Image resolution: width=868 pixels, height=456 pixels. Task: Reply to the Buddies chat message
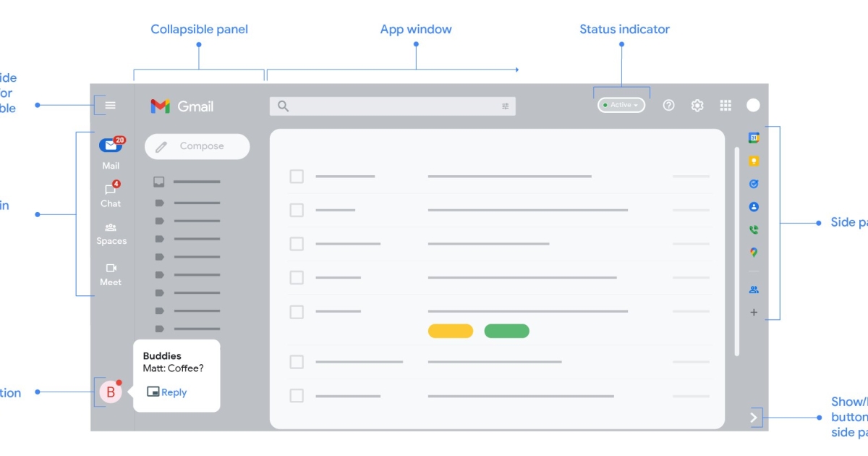coord(167,392)
